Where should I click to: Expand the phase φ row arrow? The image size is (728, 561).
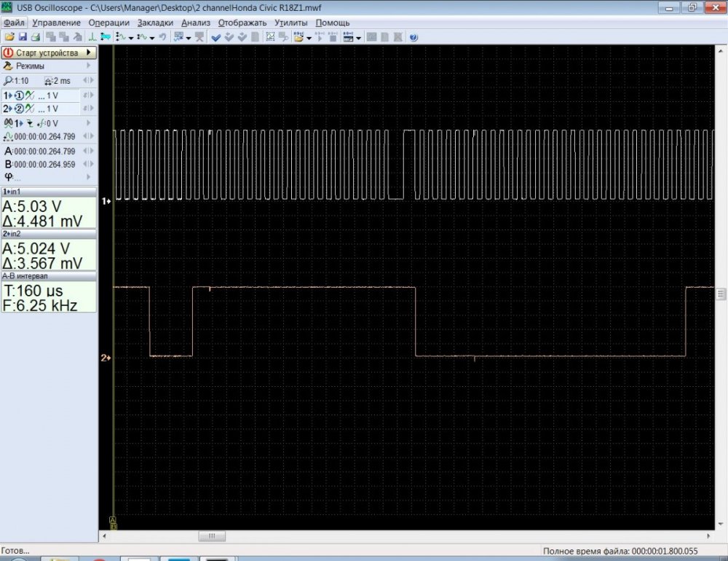tap(90, 177)
